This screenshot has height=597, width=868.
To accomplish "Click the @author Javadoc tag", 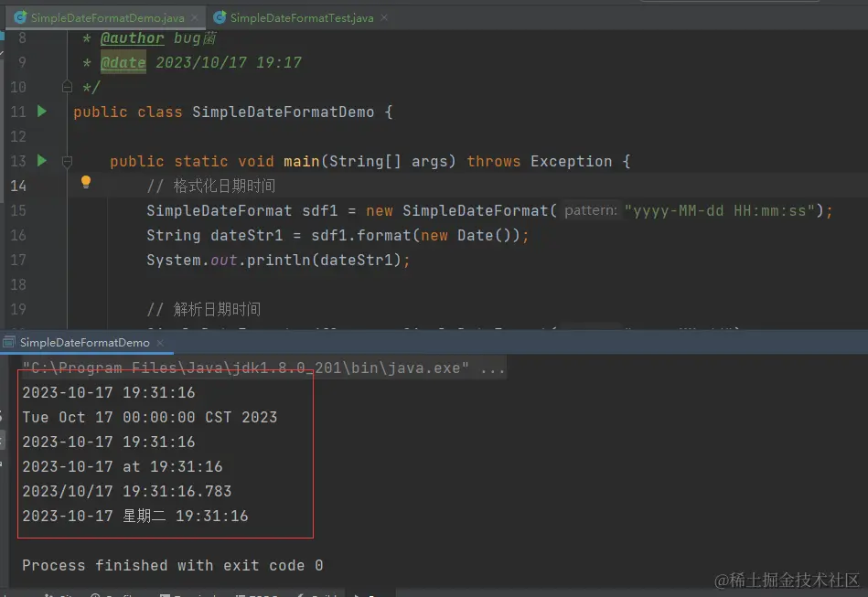I will (x=133, y=37).
